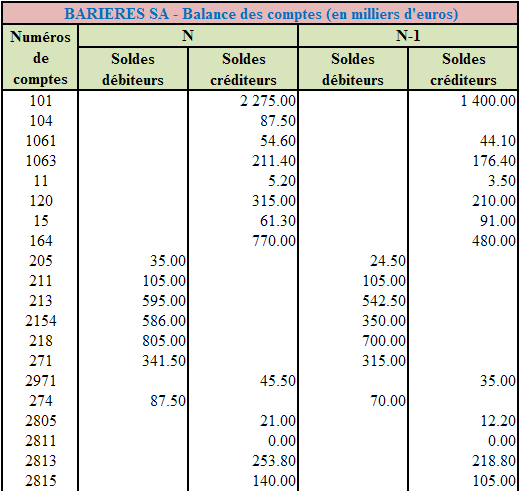Click account number 1063
The height and width of the screenshot is (491, 520).
(x=40, y=161)
